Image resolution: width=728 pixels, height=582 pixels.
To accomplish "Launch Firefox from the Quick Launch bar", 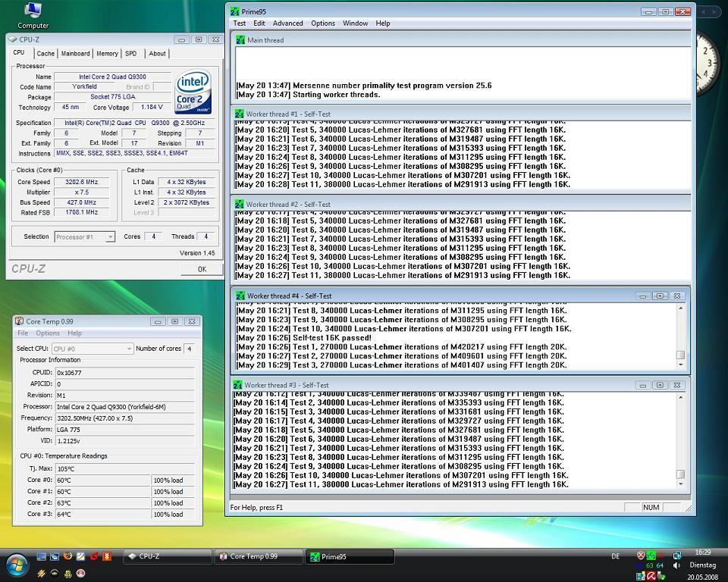I will 67,556.
